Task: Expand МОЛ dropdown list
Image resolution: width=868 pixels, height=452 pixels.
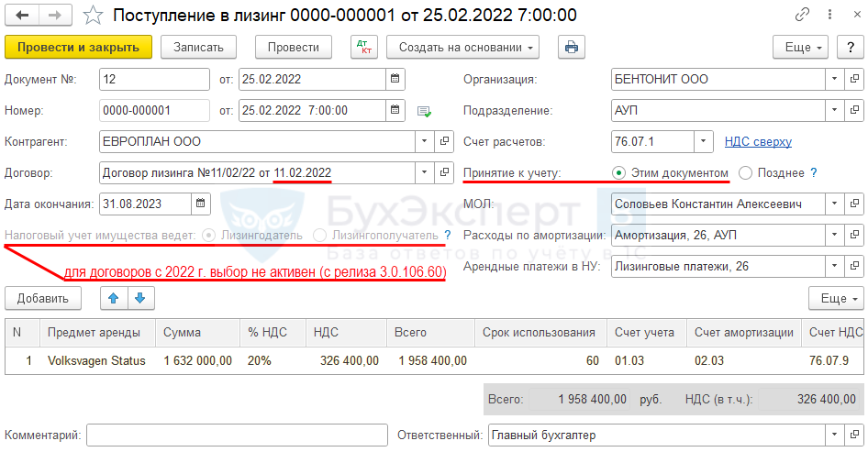Action: (834, 204)
